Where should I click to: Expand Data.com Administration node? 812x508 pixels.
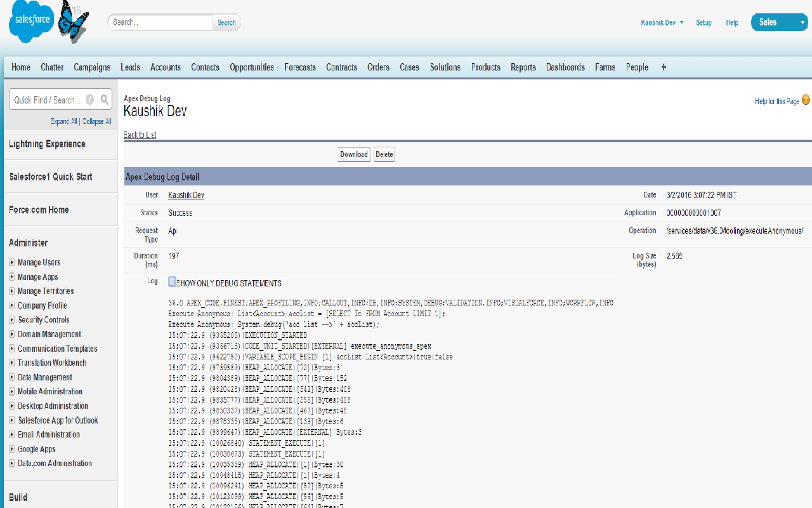[12, 463]
